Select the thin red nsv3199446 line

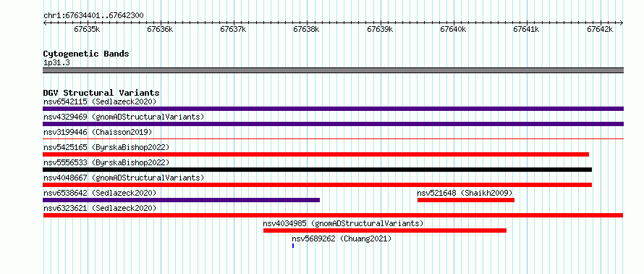pos(333,139)
